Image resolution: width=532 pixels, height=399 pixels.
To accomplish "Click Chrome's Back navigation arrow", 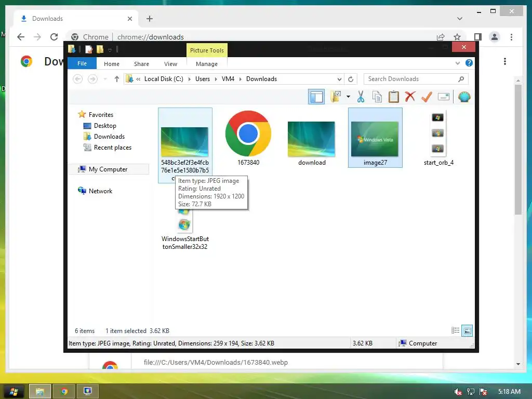I will (21, 37).
